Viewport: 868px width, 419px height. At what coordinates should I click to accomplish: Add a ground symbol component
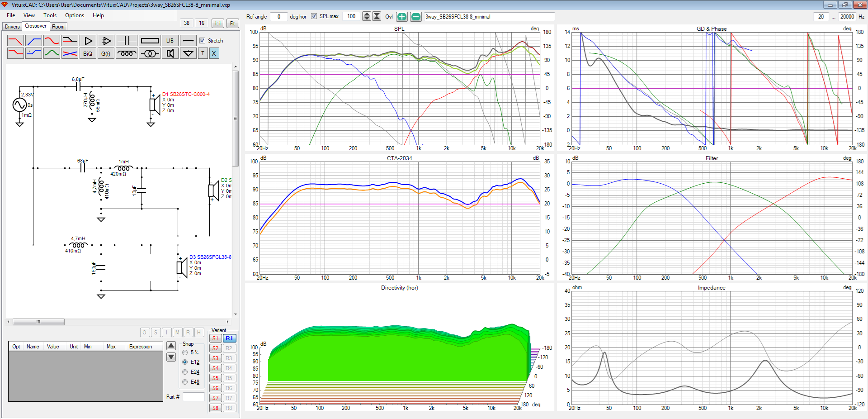189,53
